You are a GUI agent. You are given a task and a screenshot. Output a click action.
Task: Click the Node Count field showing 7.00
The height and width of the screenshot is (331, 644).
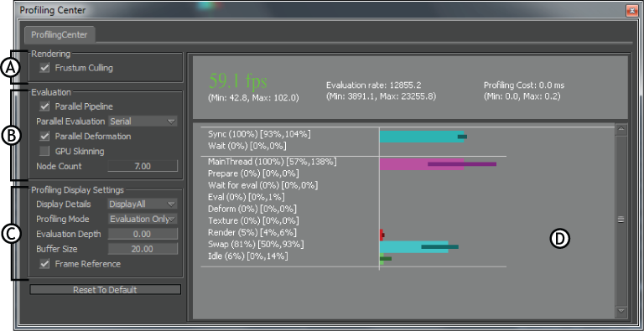pyautogui.click(x=143, y=166)
